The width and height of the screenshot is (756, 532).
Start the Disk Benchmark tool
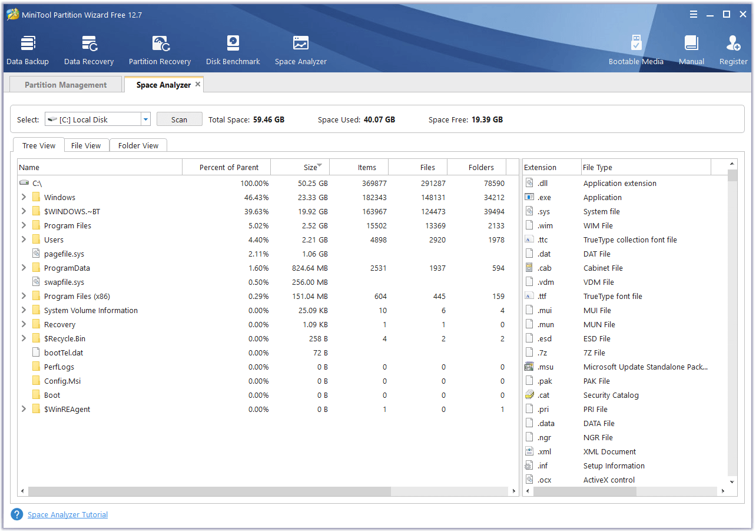[233, 50]
